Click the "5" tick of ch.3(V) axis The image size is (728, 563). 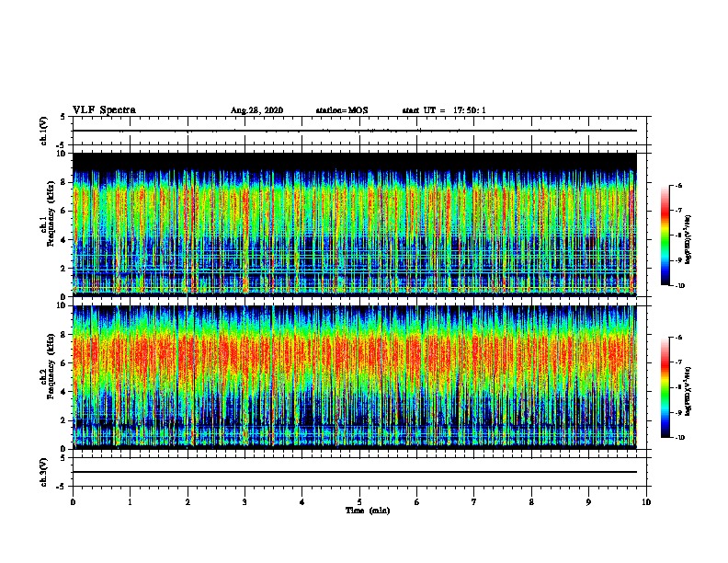pos(63,458)
